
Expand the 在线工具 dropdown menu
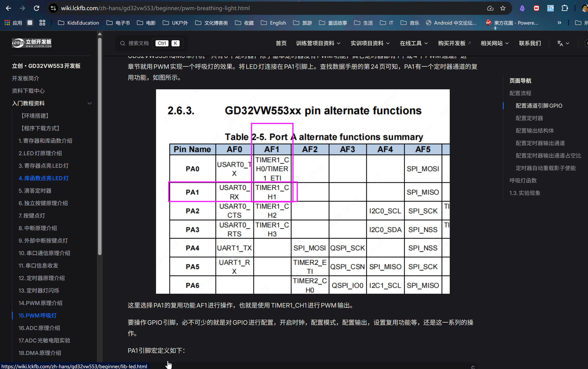click(414, 43)
